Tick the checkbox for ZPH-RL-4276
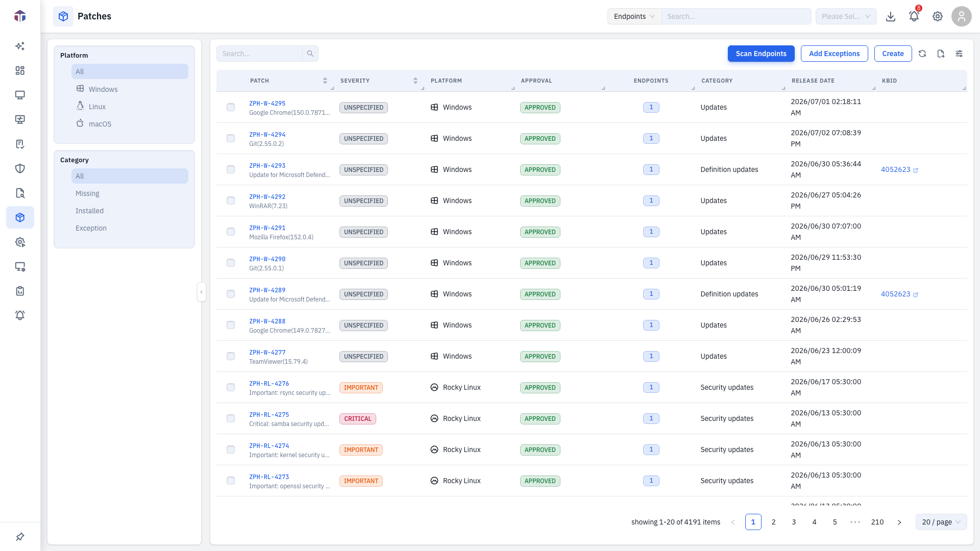This screenshot has width=980, height=551. point(231,387)
